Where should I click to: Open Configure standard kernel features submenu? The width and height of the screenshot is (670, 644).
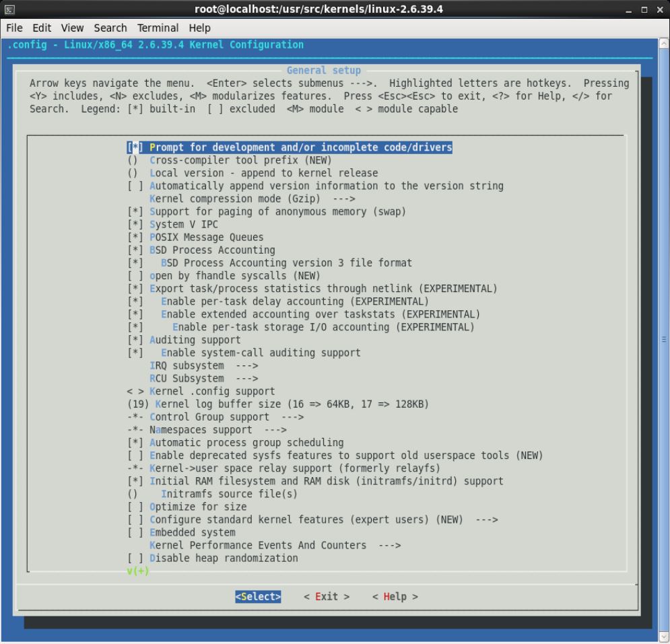pyautogui.click(x=312, y=520)
